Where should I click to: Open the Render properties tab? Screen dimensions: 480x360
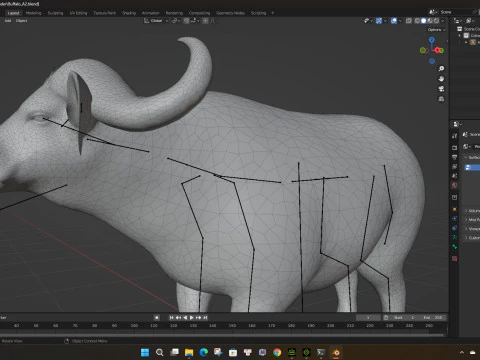(x=454, y=147)
